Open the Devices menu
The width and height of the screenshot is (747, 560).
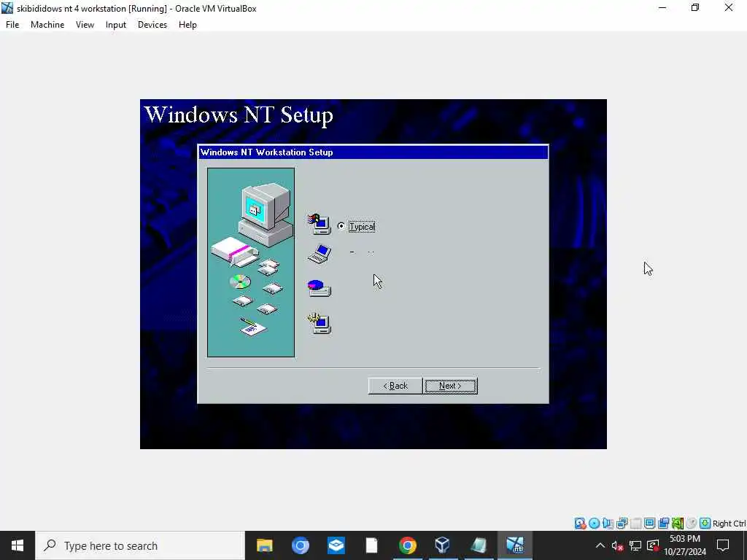pos(152,25)
